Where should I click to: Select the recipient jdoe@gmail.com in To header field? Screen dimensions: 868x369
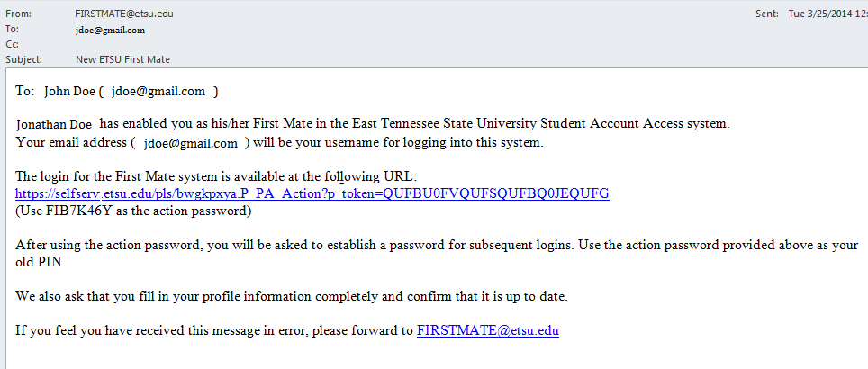[x=112, y=30]
